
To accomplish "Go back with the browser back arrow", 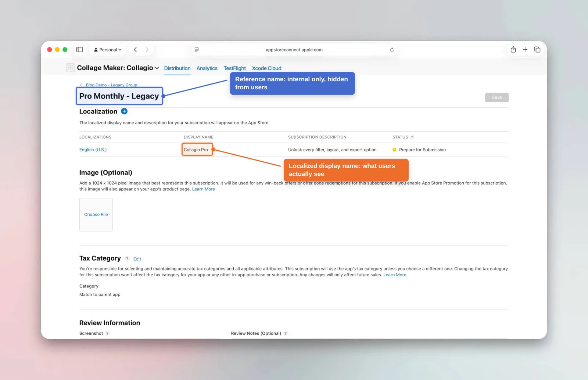I will click(x=135, y=50).
